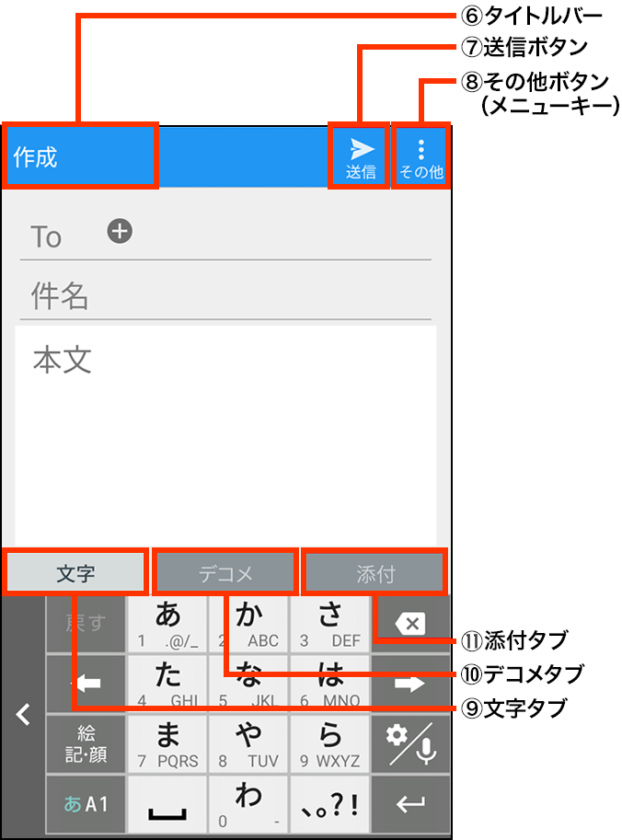The image size is (622, 840).
Task: Tap the 送信 send button
Action: tap(360, 156)
